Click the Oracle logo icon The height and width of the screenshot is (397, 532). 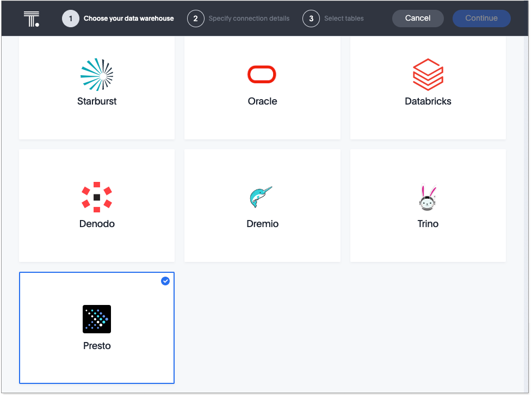[x=262, y=74]
